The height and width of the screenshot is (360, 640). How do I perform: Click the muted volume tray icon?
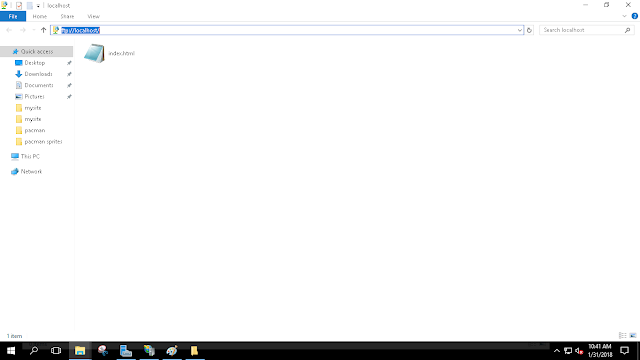[x=579, y=351]
